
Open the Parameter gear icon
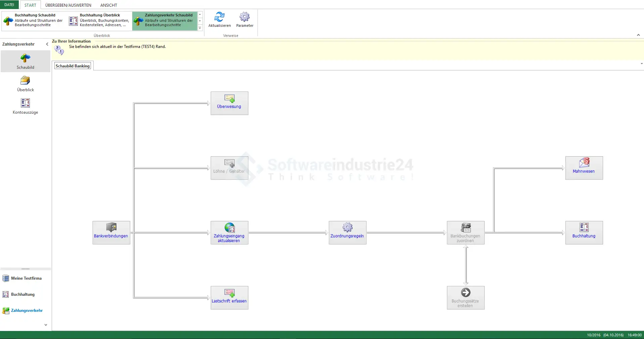(x=245, y=17)
